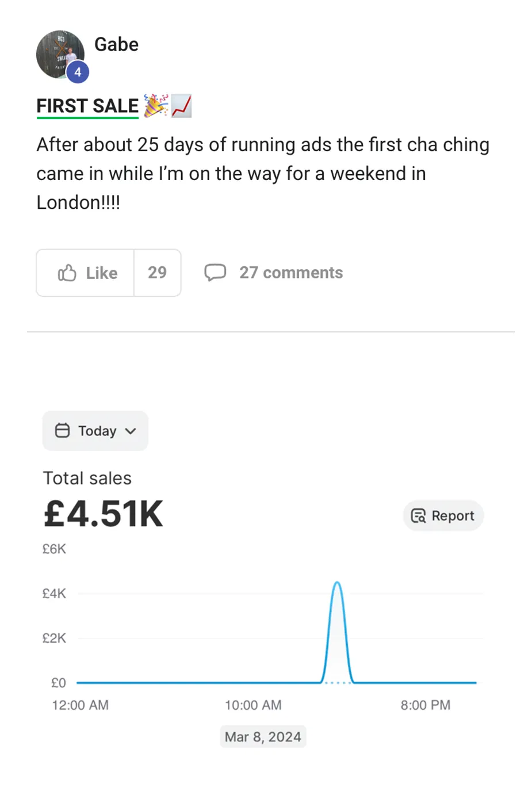Select the Mar 8, 2024 date label
The height and width of the screenshot is (807, 532).
click(x=263, y=737)
